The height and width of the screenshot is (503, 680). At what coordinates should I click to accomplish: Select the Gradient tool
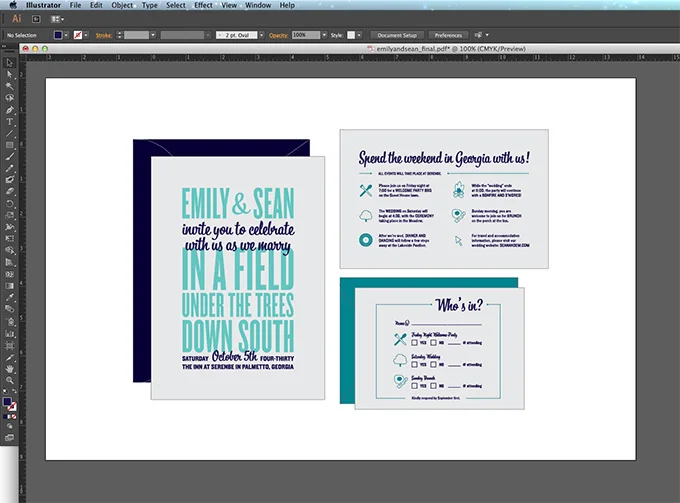tap(10, 286)
